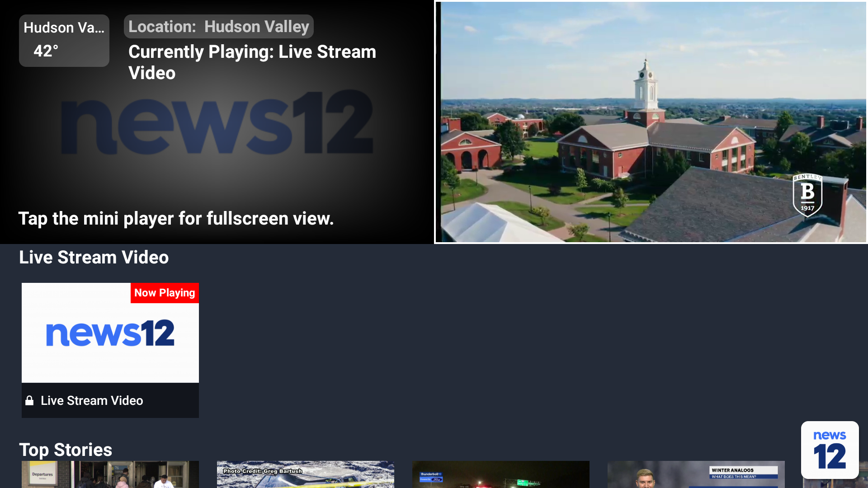Screen dimensions: 868x488
Task: Expand the Live Stream Video section header
Action: click(94, 257)
